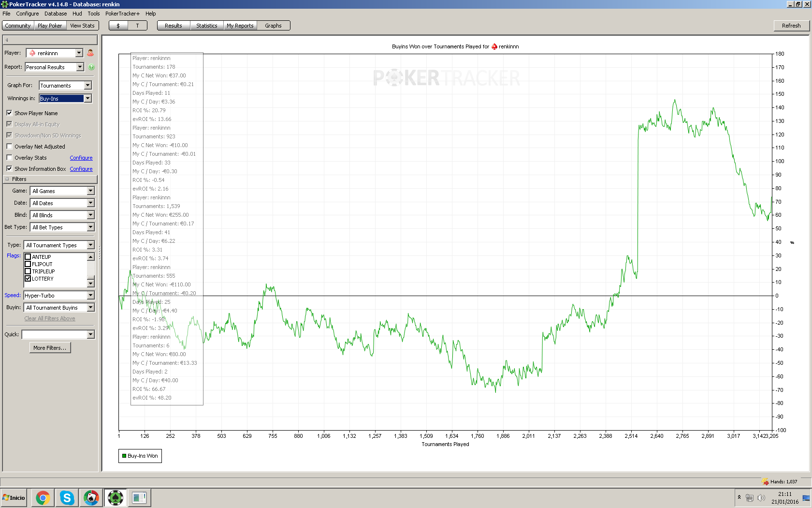This screenshot has height=508, width=812.
Task: Switch to the My Reports tab
Action: (240, 26)
